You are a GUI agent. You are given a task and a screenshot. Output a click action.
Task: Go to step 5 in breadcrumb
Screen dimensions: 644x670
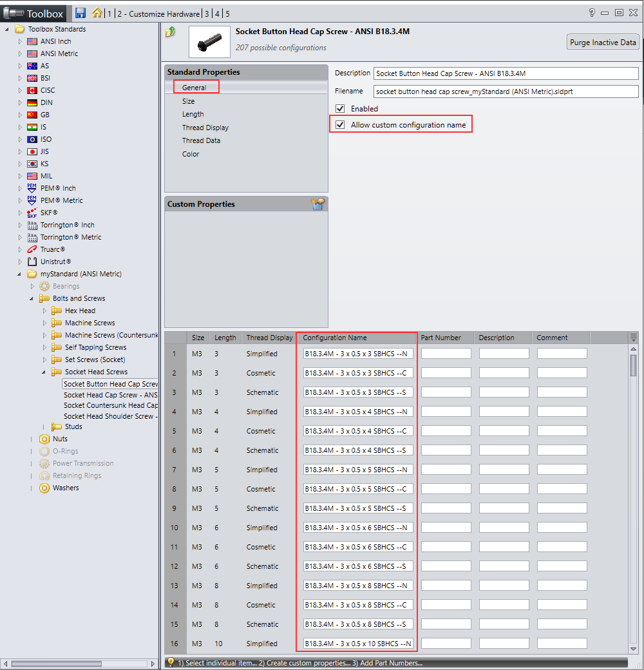pos(227,14)
